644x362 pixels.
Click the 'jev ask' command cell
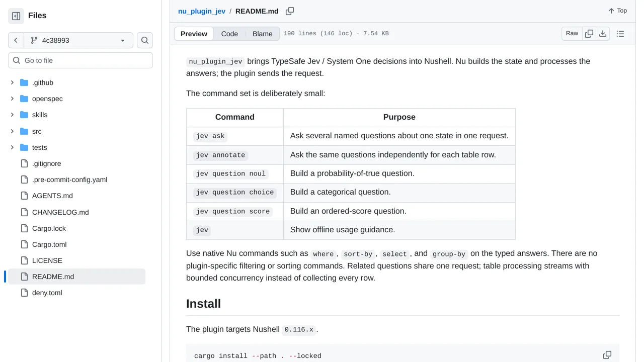point(235,136)
